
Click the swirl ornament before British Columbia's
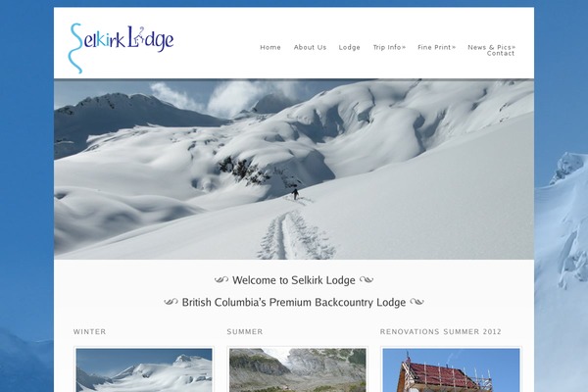(171, 302)
